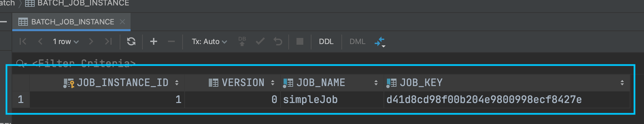Click the Commit checkmark icon

260,41
